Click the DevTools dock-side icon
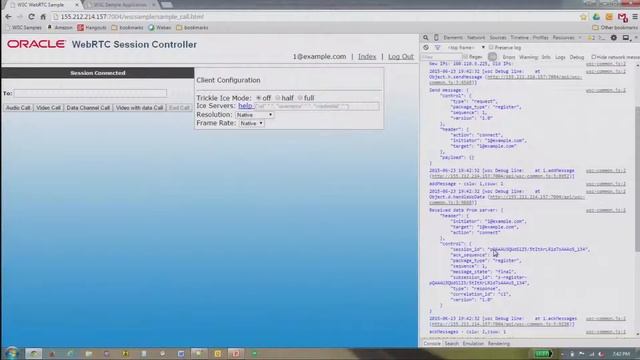Viewport: 640px width, 360px height. [626, 38]
